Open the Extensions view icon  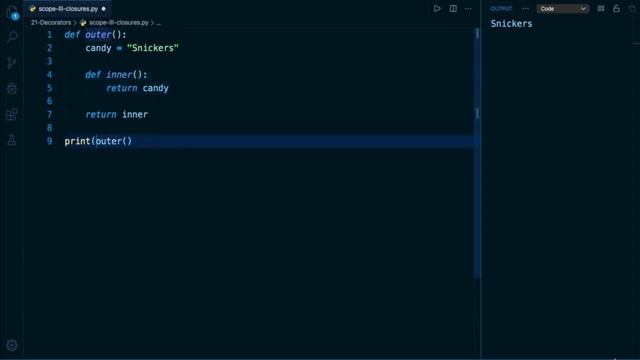(12, 114)
